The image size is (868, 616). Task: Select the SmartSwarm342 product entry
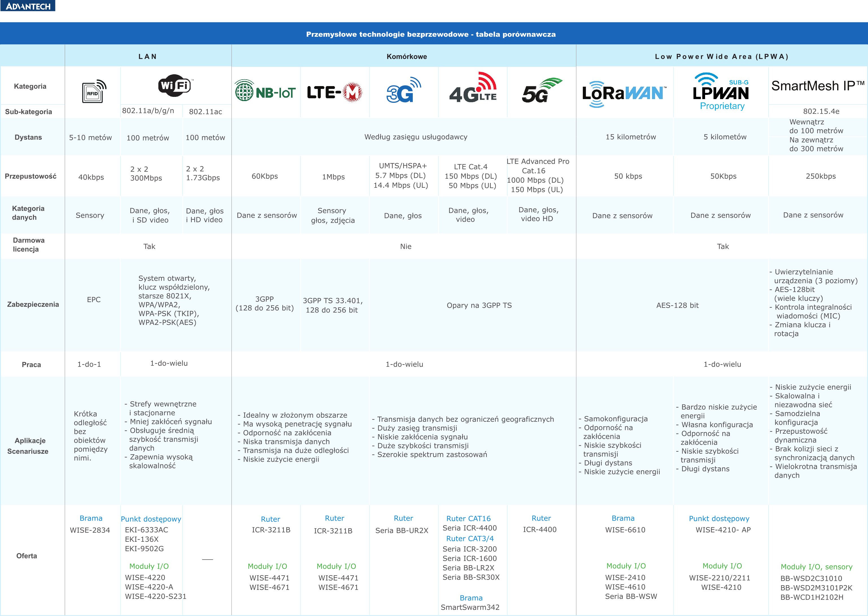click(x=470, y=608)
